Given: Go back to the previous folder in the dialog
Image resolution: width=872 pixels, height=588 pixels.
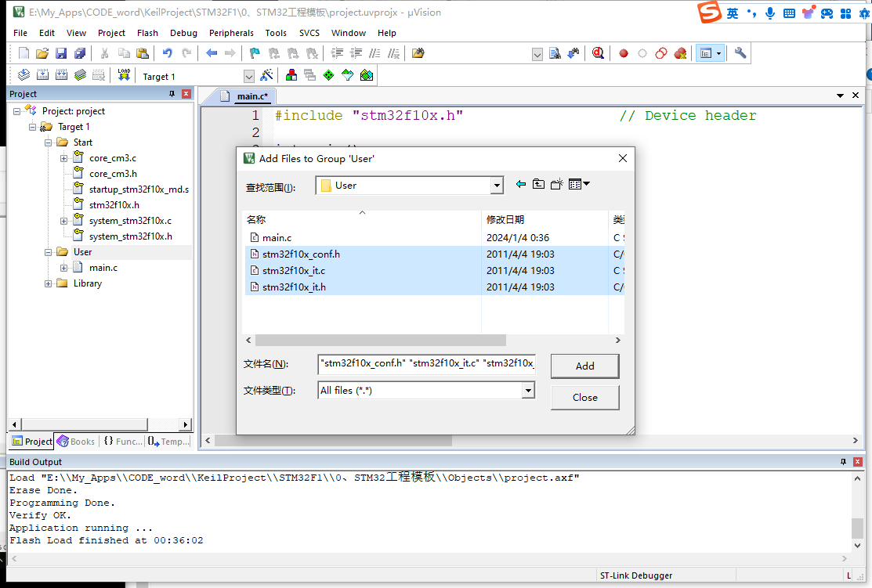Looking at the screenshot, I should point(520,184).
